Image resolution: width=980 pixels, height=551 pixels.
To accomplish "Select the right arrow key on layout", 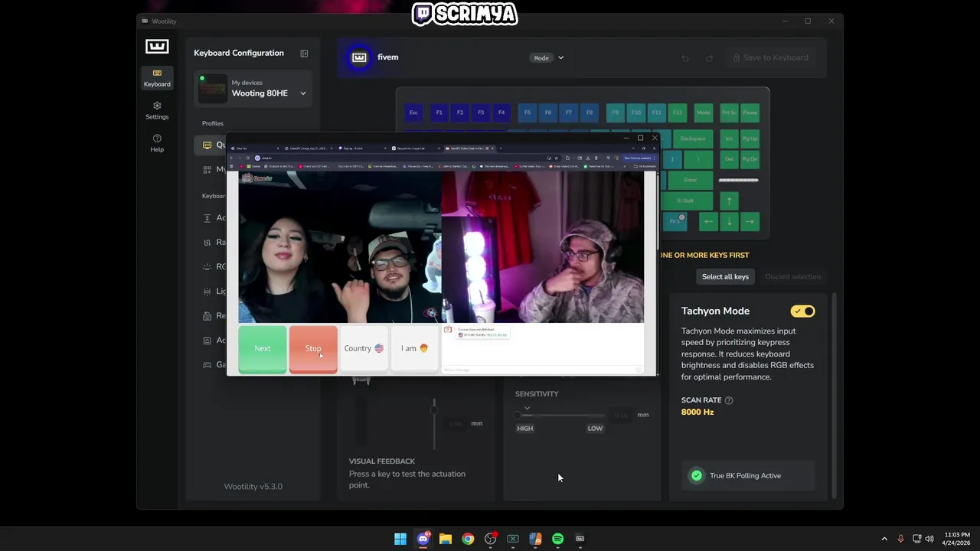I will click(x=750, y=221).
